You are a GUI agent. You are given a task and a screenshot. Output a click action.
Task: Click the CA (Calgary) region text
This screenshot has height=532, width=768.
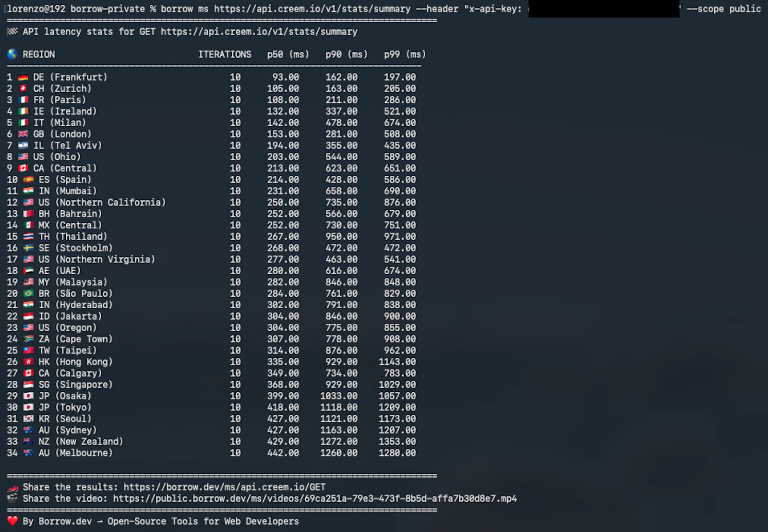coord(71,374)
